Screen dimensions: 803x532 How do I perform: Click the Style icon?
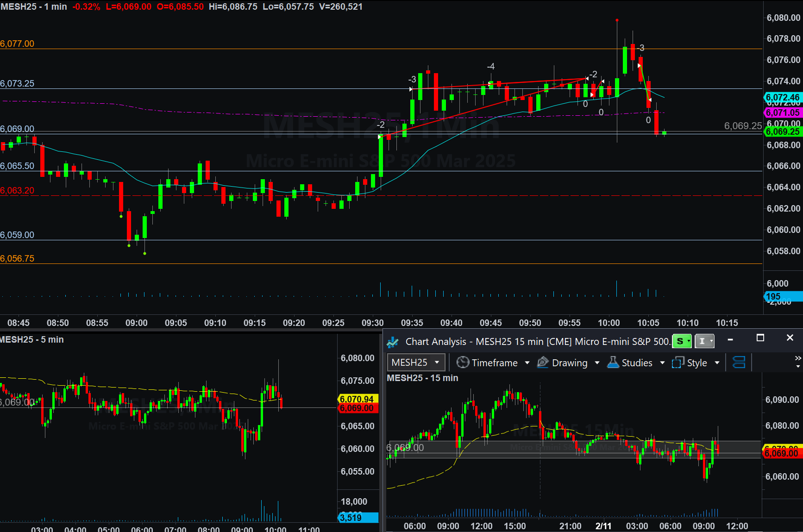pyautogui.click(x=678, y=363)
